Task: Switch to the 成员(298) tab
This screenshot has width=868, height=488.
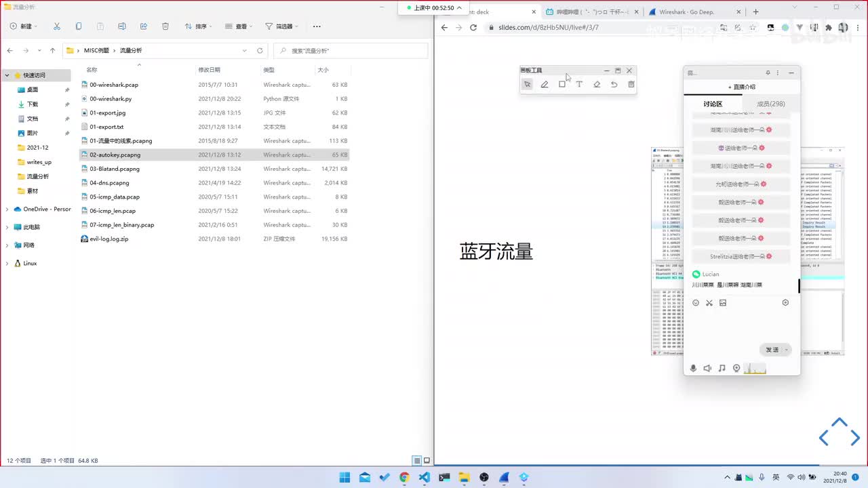Action: 771,104
